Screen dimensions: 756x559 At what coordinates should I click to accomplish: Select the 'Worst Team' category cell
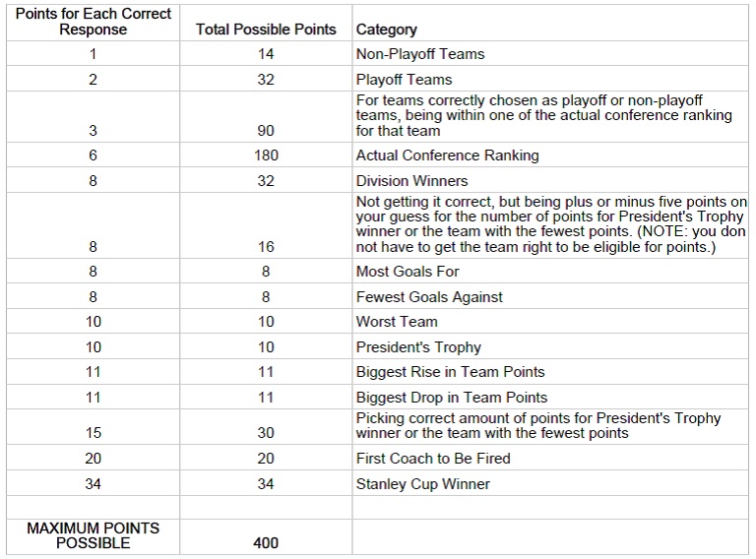point(550,322)
